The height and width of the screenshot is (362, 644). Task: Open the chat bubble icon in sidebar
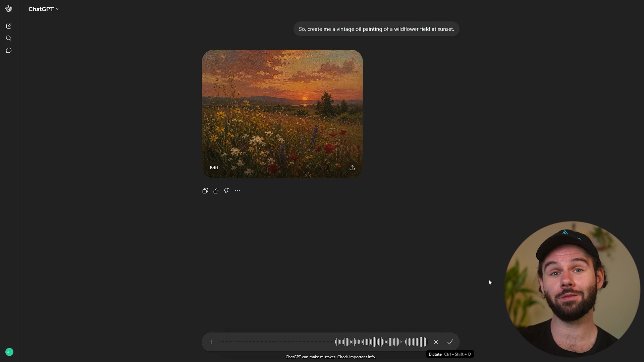[x=9, y=50]
